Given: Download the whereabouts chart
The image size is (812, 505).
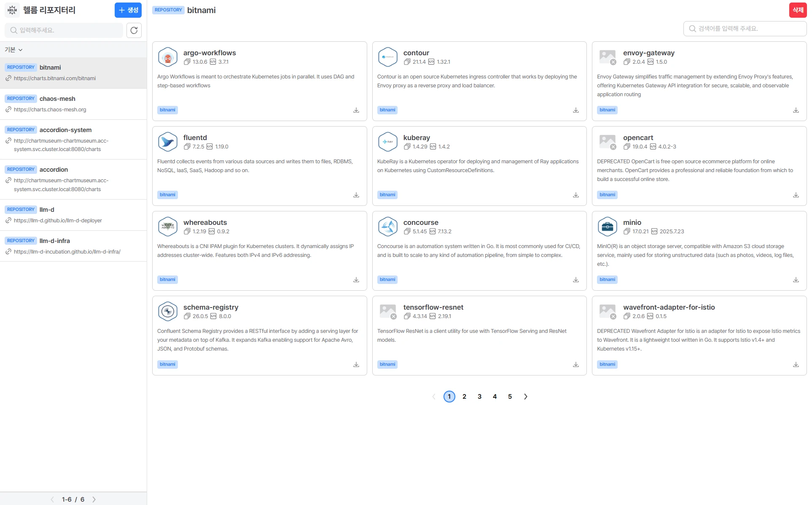Looking at the screenshot, I should [x=356, y=280].
